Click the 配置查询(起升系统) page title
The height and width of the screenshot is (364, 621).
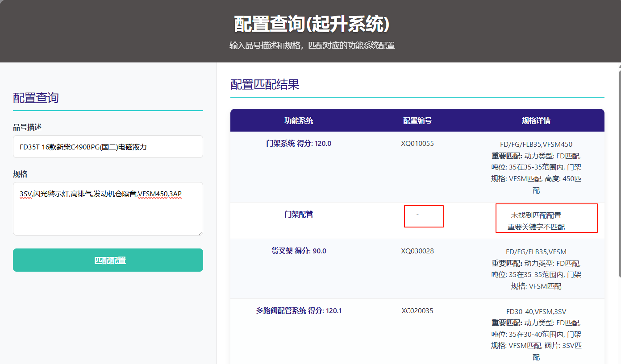click(x=312, y=24)
